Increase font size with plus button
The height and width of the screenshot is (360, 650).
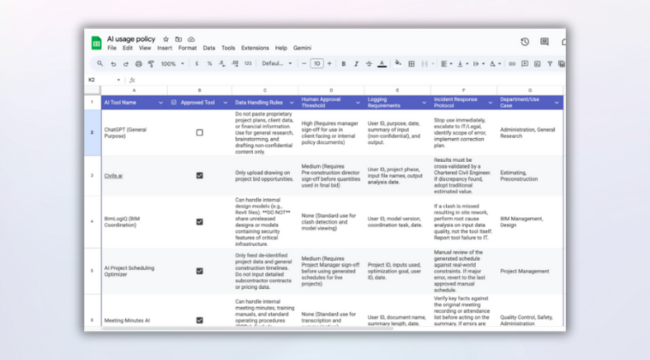[x=330, y=64]
